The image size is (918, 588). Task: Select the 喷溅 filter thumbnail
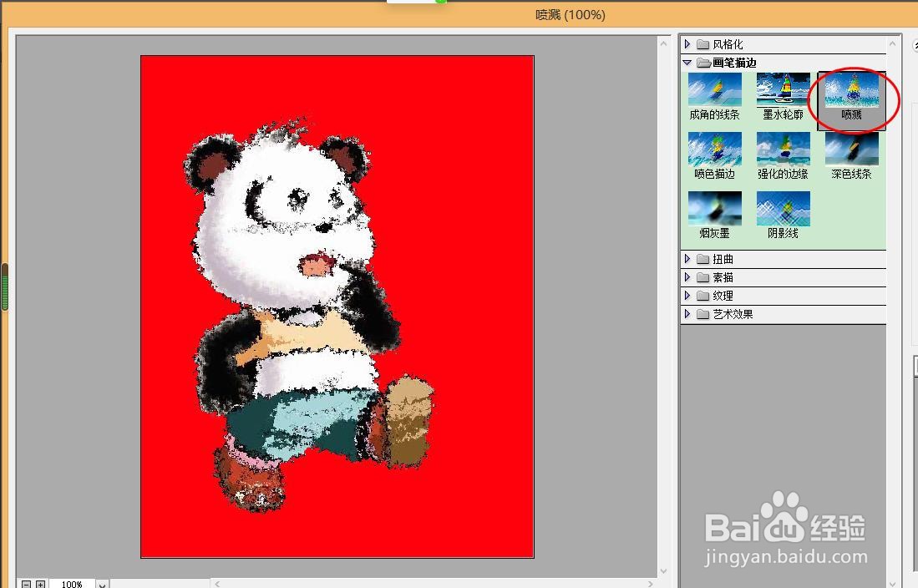click(x=851, y=89)
